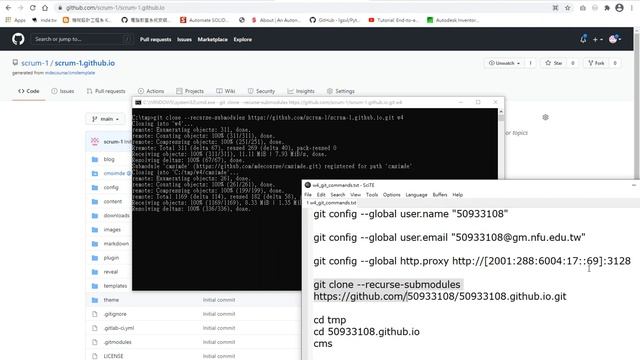Open the plugin folder
Image resolution: width=640 pixels, height=360 pixels.
(111, 258)
